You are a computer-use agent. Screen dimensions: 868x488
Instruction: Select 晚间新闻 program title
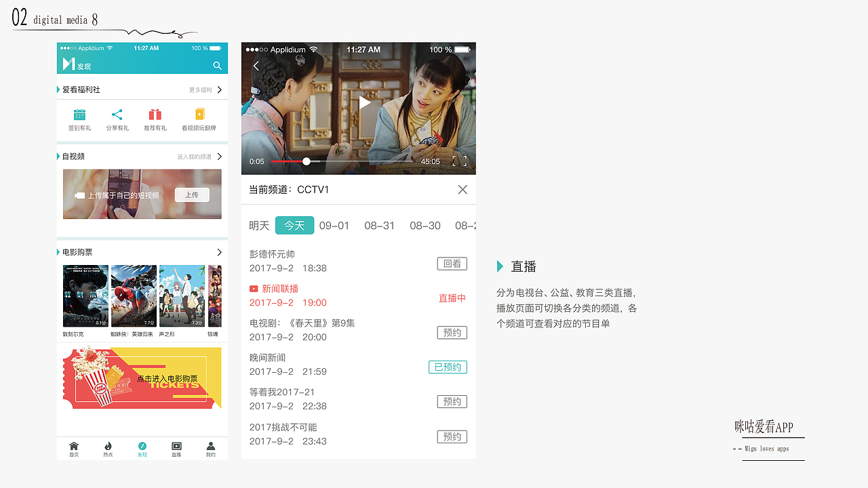click(x=267, y=358)
